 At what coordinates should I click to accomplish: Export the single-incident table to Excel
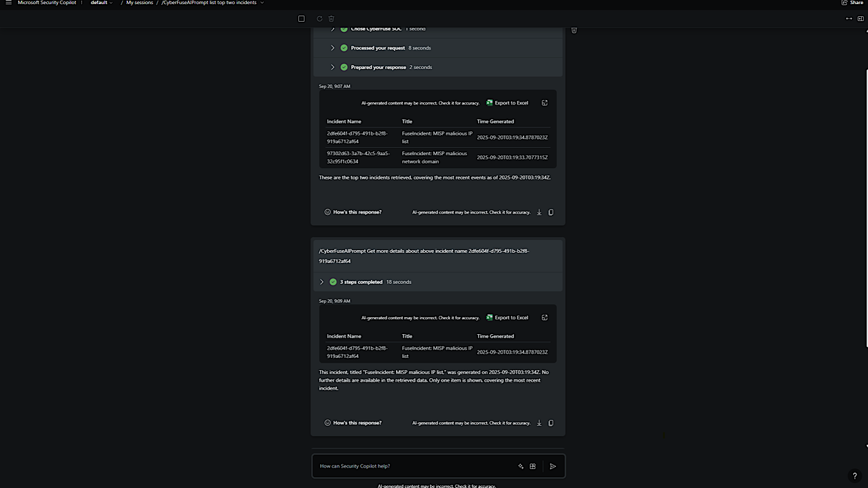507,317
